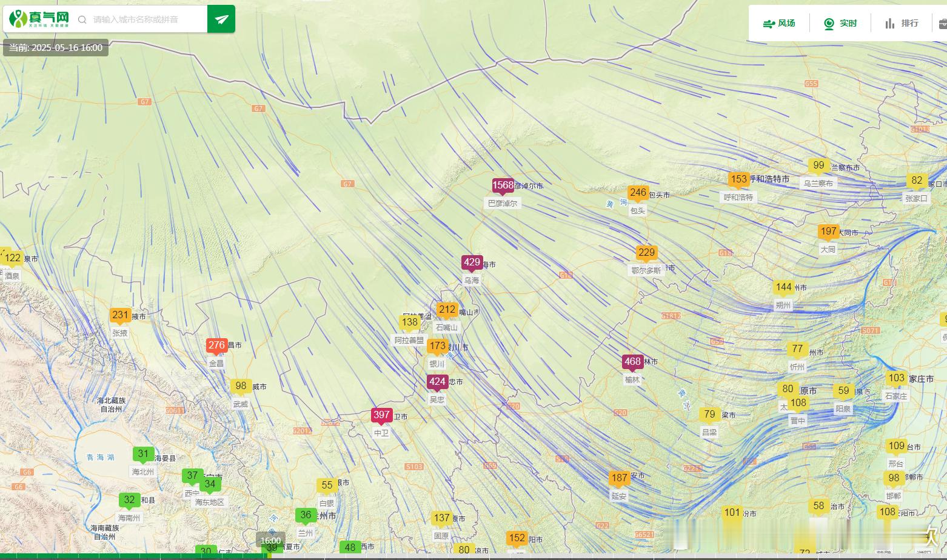Select the 197 marker at 大同
Image resolution: width=947 pixels, height=560 pixels.
coord(828,232)
